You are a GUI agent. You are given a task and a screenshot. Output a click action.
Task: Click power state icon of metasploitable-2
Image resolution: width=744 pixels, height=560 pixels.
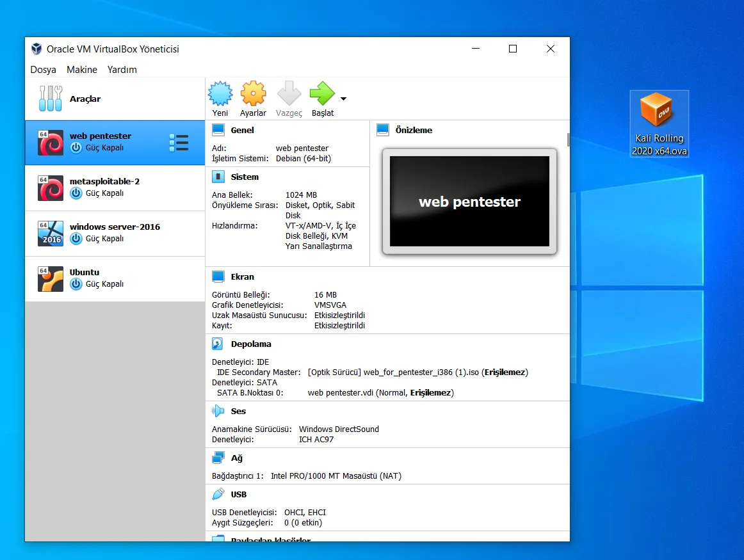[76, 193]
